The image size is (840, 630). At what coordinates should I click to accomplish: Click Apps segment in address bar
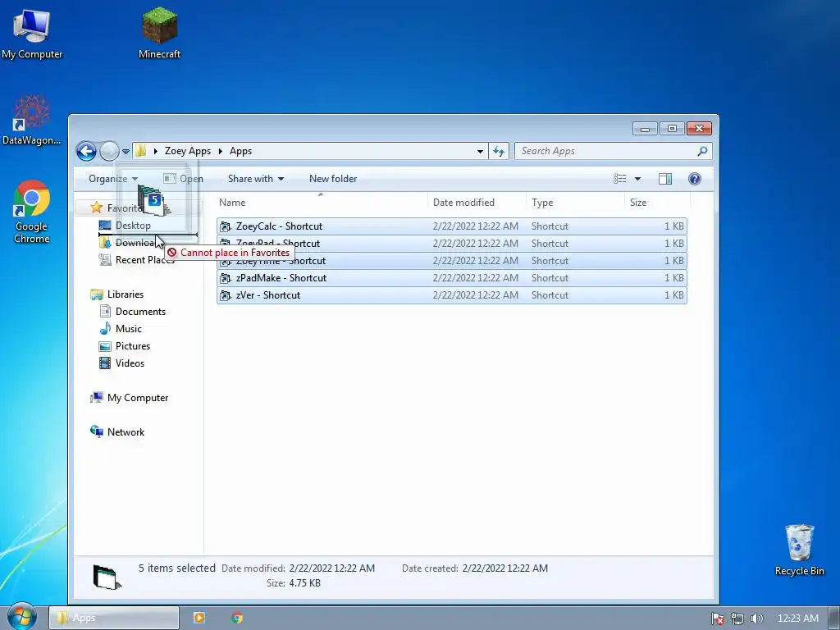pyautogui.click(x=240, y=151)
